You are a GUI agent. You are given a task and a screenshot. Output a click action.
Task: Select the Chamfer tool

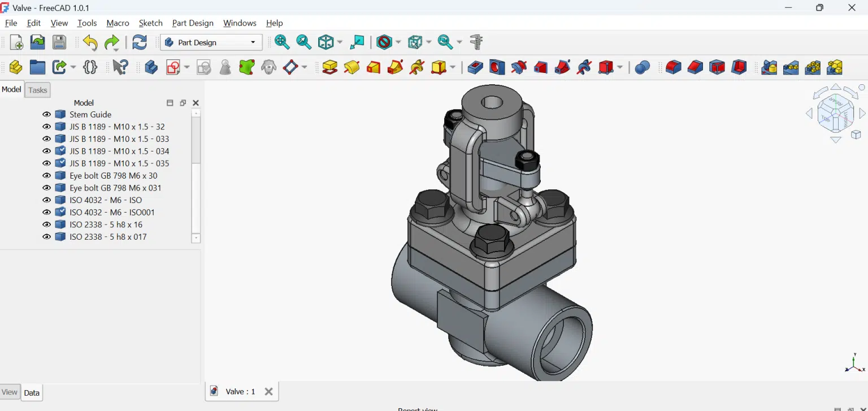pyautogui.click(x=695, y=66)
